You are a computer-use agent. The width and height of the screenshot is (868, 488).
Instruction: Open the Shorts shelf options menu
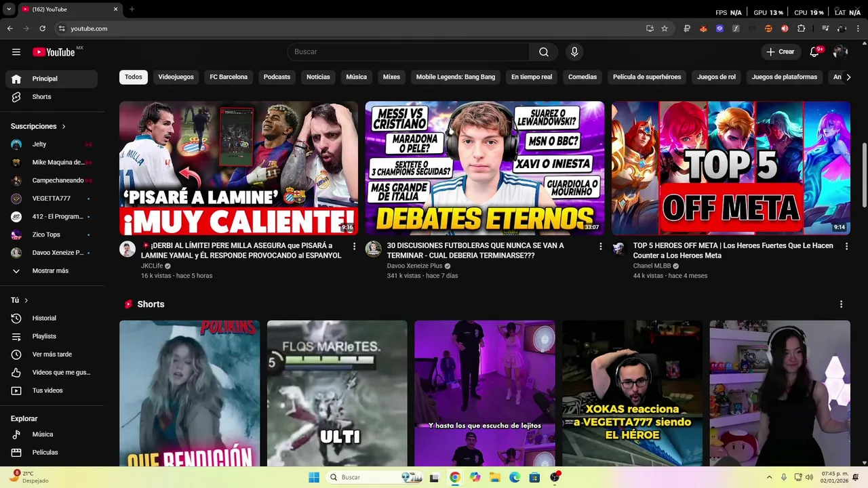pyautogui.click(x=841, y=304)
